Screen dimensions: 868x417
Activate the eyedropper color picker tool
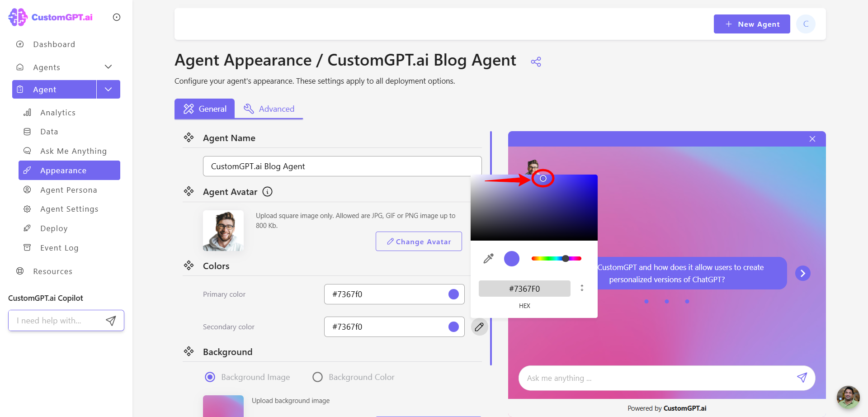click(x=489, y=259)
